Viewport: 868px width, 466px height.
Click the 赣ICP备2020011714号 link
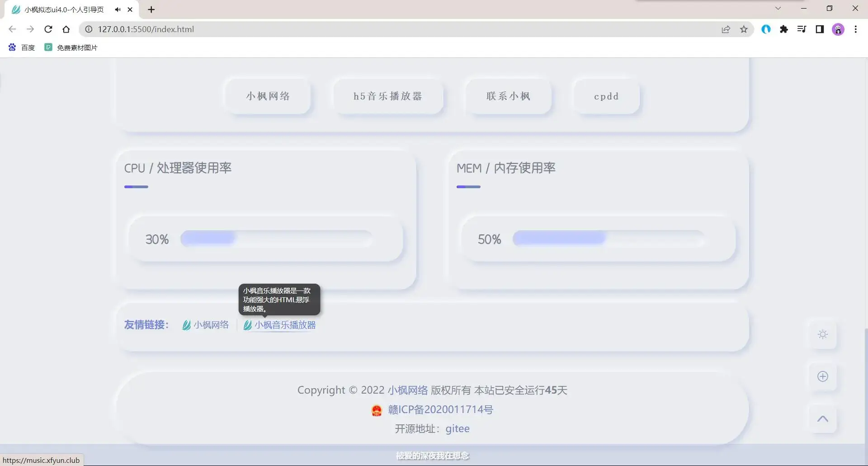[440, 410]
